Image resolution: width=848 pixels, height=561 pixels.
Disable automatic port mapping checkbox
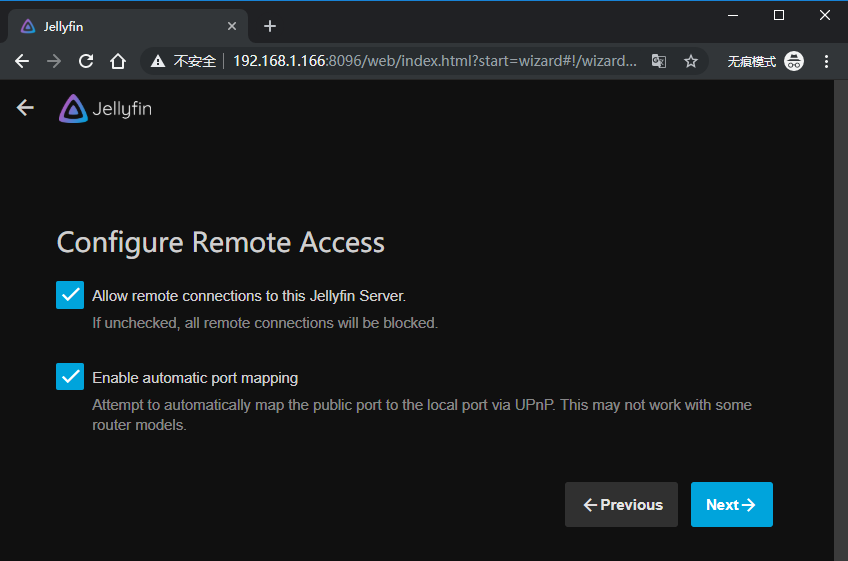(70, 377)
